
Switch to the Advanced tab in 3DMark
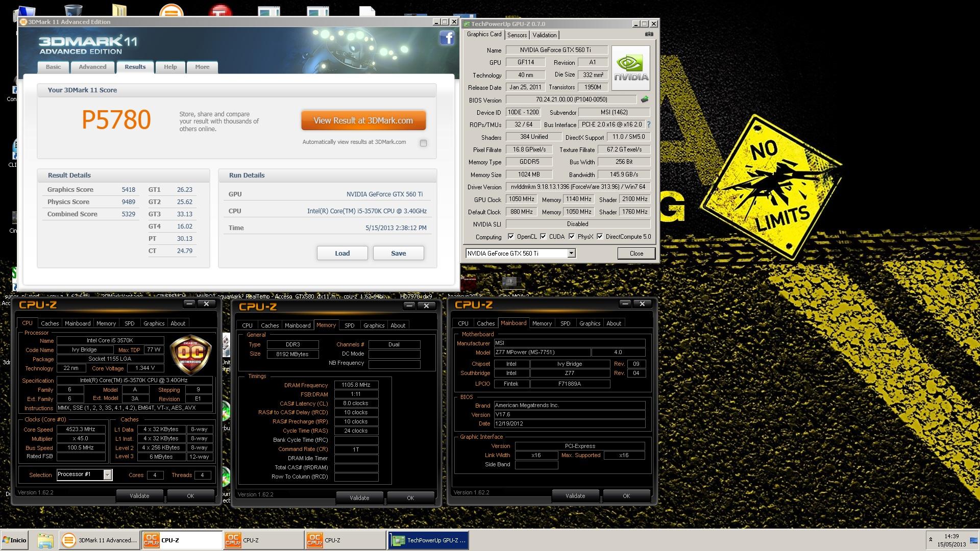(x=92, y=67)
